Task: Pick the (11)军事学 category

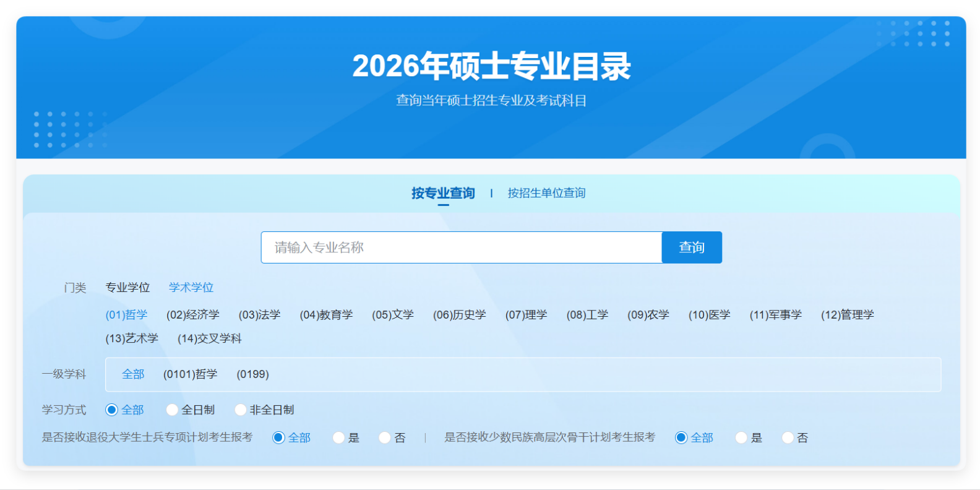Action: coord(776,315)
